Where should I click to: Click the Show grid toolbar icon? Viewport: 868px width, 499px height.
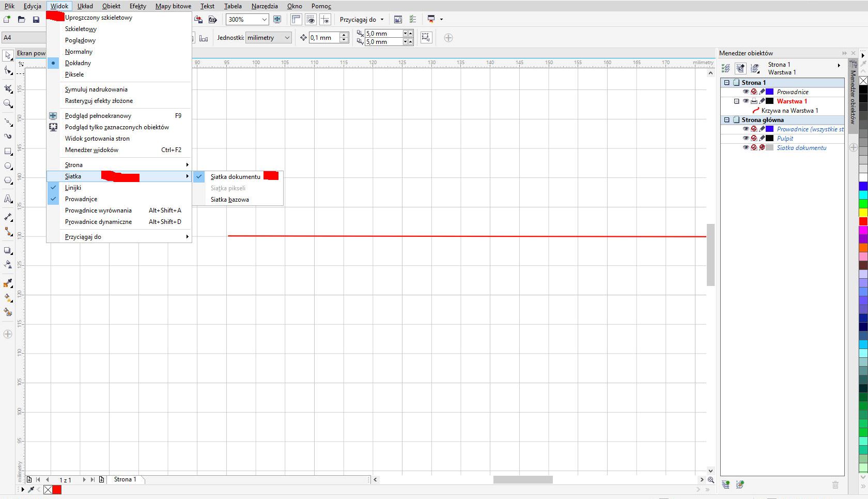click(x=311, y=20)
